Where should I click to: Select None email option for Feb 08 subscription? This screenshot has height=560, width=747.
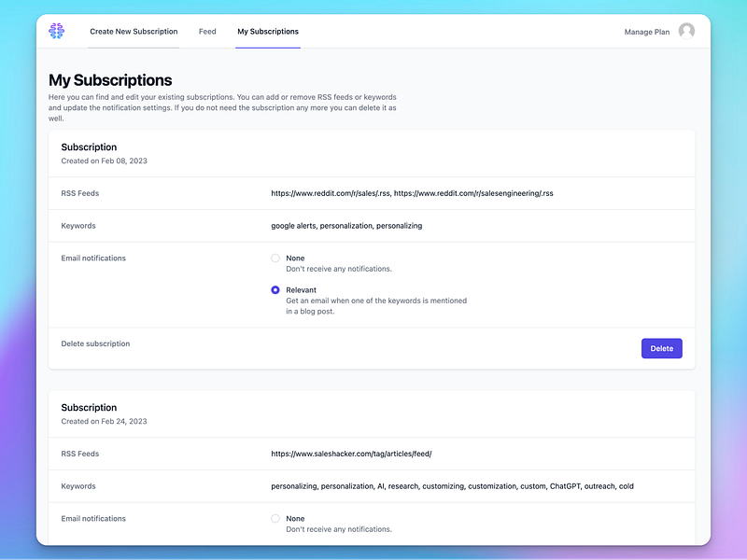[275, 259]
